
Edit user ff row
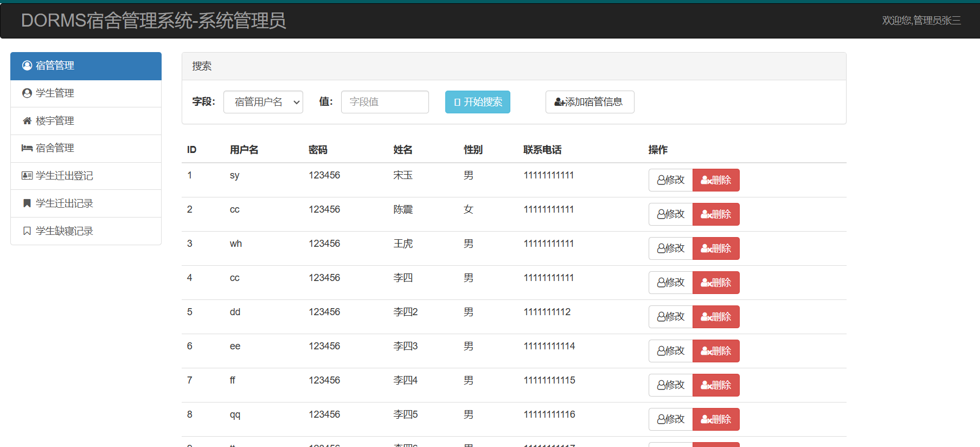click(671, 385)
